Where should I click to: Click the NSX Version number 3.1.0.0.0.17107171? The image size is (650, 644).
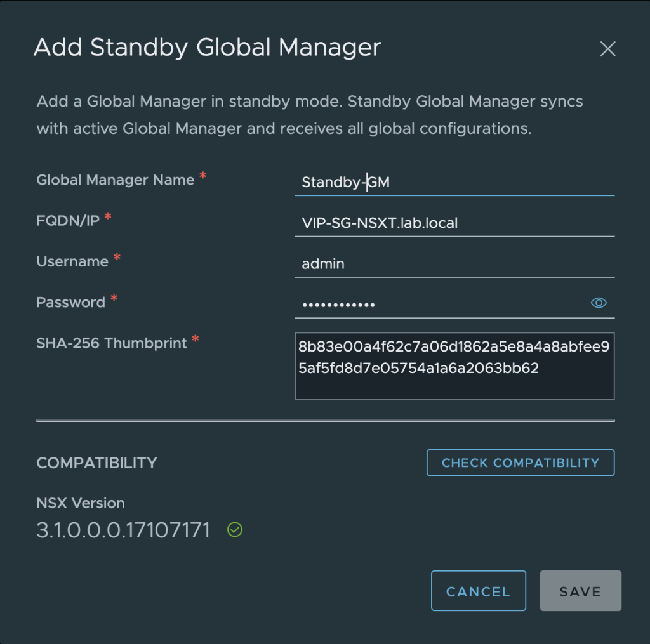(124, 530)
